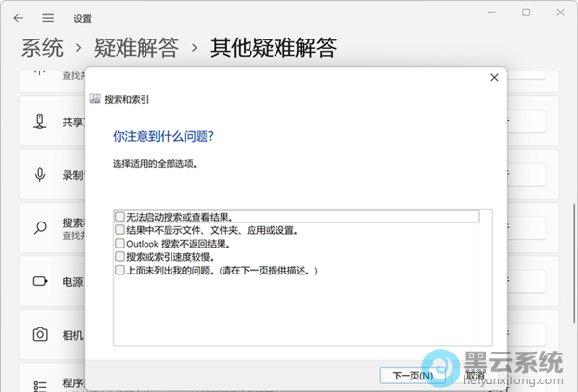Viewport: 578px width, 392px height.
Task: Click the magnifier search and indexing icon
Action: [x=40, y=228]
